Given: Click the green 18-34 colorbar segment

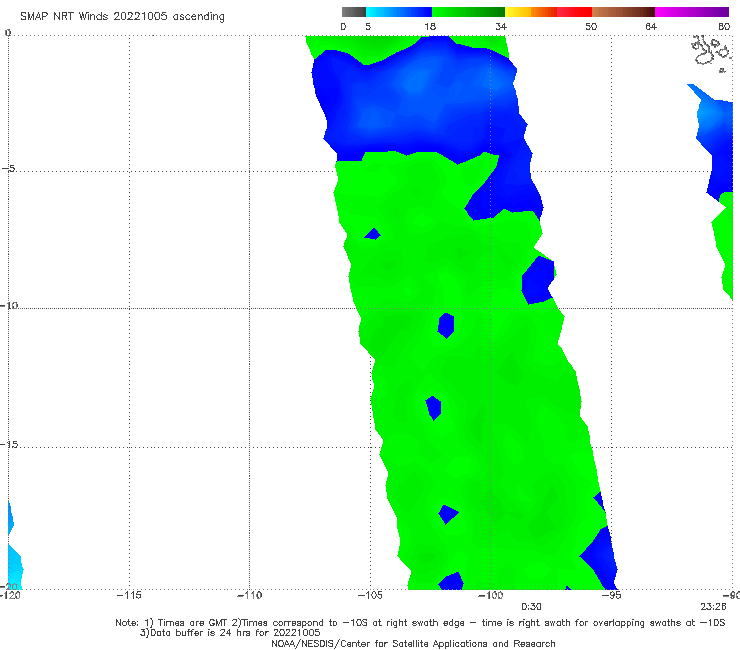Looking at the screenshot, I should (468, 12).
